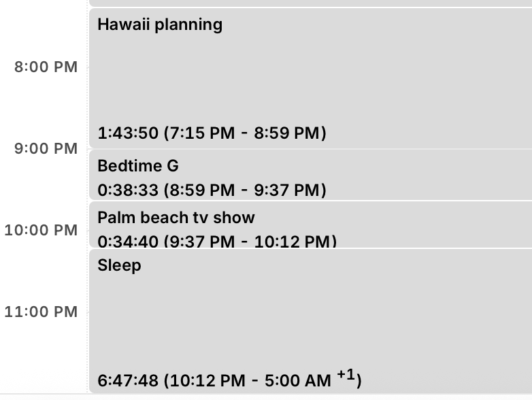Click the 6:47:48 sleep duration text
The height and width of the screenshot is (400, 532).
pyautogui.click(x=129, y=380)
